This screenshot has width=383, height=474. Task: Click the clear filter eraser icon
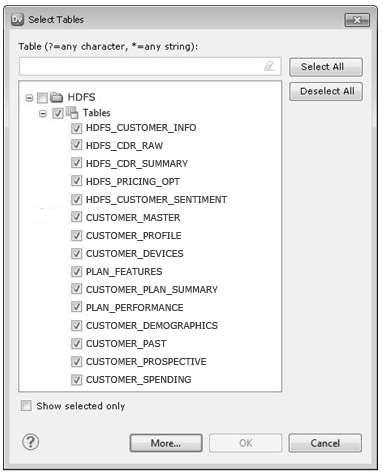[x=269, y=66]
